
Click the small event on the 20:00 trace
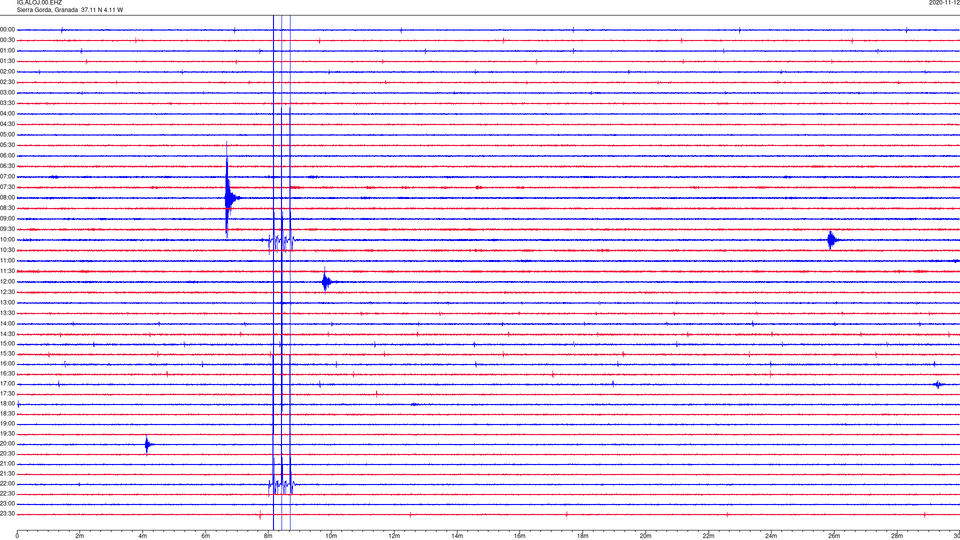click(147, 444)
